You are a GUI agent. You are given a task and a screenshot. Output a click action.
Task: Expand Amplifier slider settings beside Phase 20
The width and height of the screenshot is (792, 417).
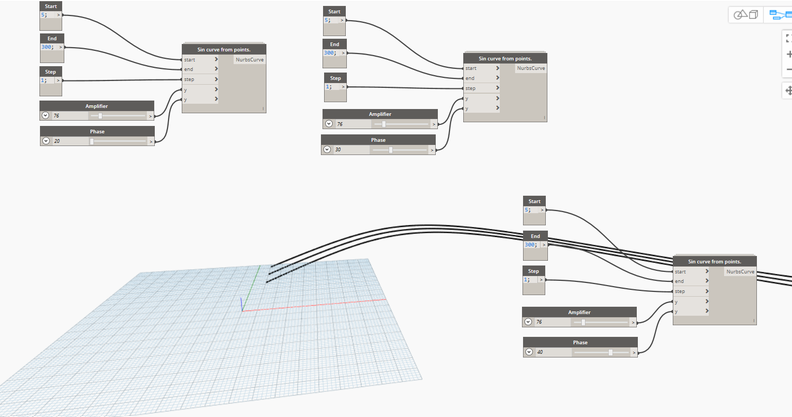tap(45, 116)
